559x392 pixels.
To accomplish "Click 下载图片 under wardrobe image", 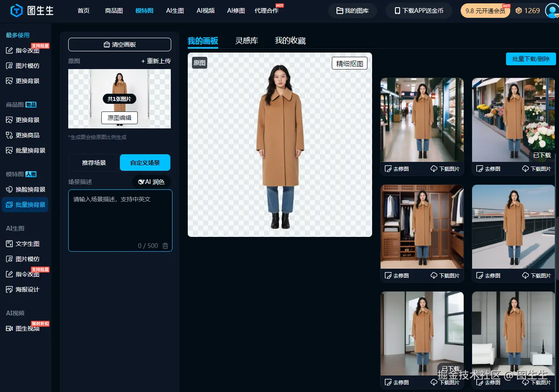I will 445,275.
